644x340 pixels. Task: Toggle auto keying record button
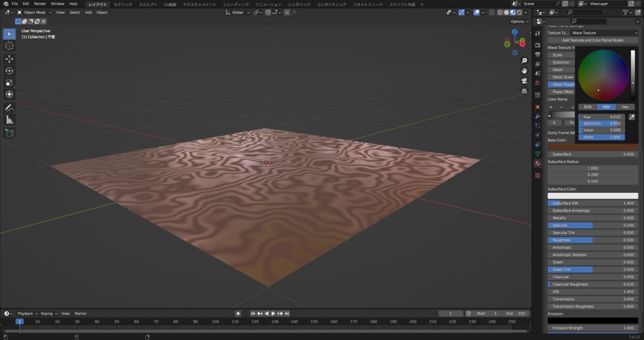pyautogui.click(x=238, y=314)
